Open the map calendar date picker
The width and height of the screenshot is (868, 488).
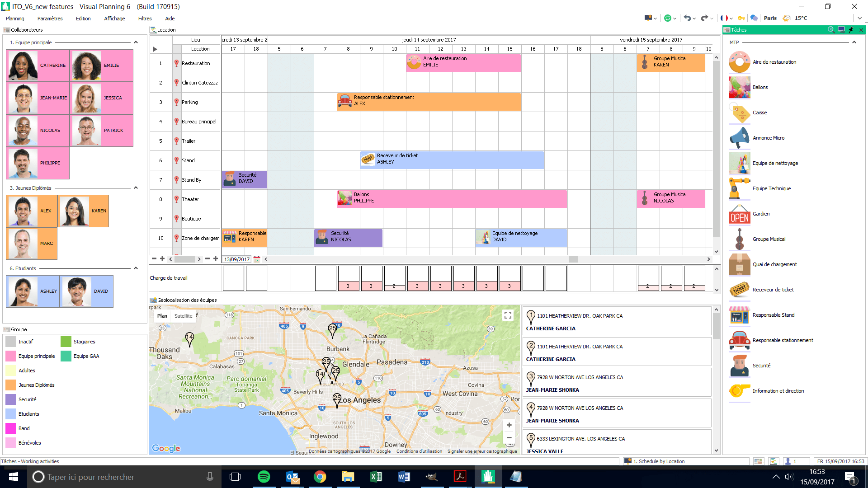257,259
